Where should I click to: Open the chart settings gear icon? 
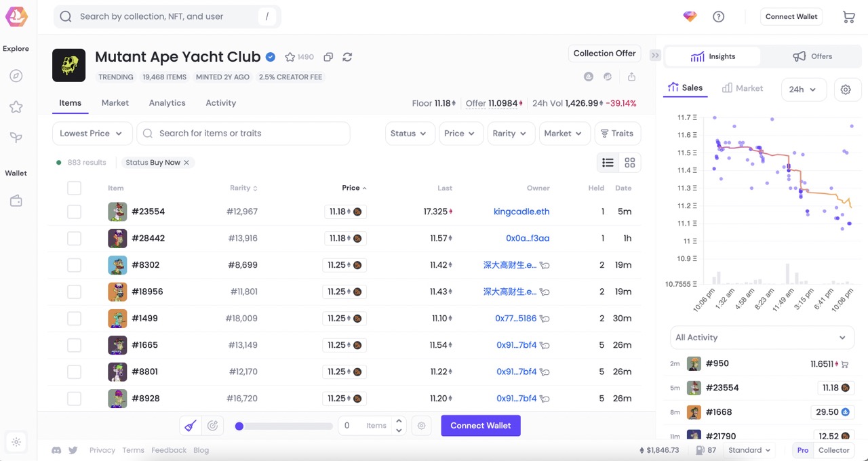click(x=847, y=89)
